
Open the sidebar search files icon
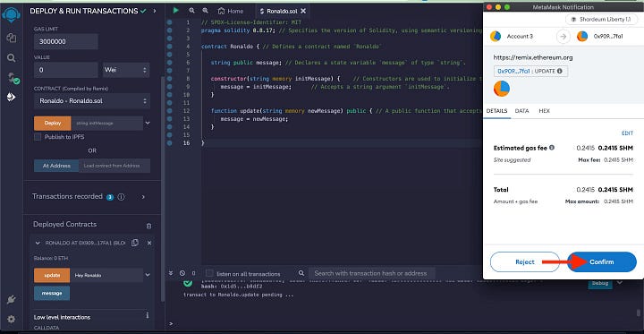[x=11, y=58]
